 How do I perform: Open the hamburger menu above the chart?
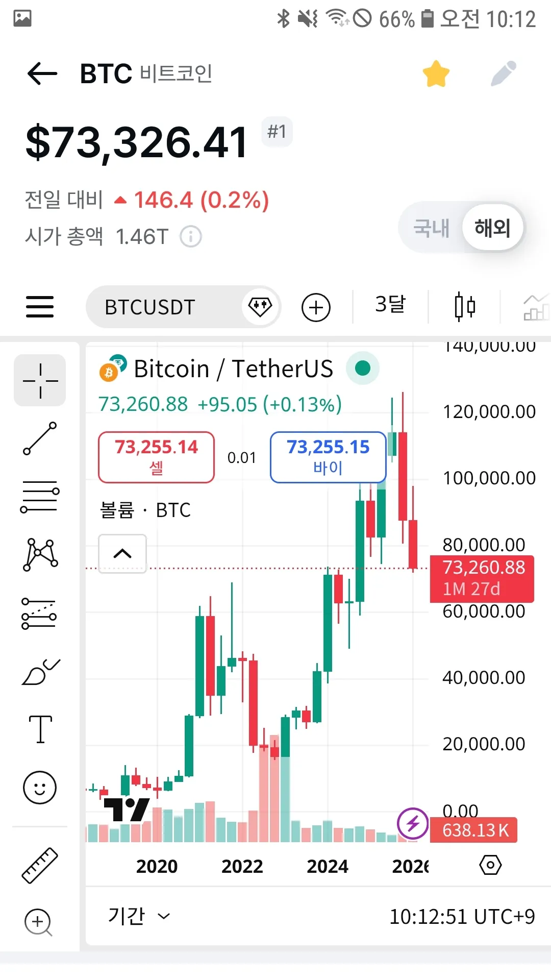(x=40, y=307)
